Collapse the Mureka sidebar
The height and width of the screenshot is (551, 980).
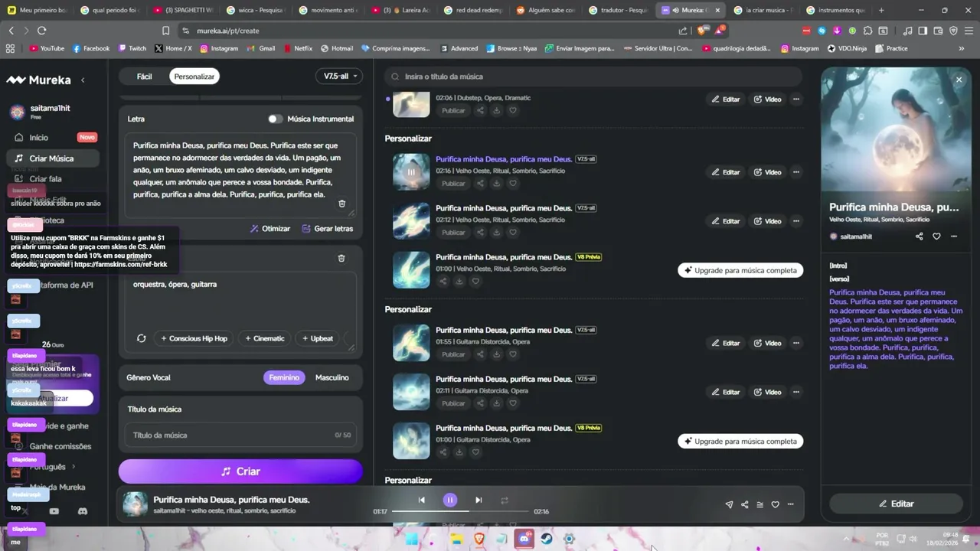point(83,80)
